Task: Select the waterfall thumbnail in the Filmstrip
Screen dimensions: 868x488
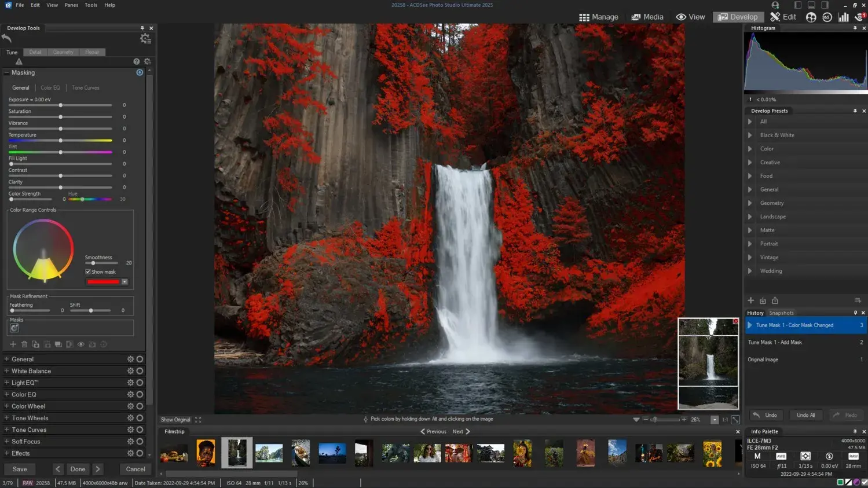Action: coord(236,453)
